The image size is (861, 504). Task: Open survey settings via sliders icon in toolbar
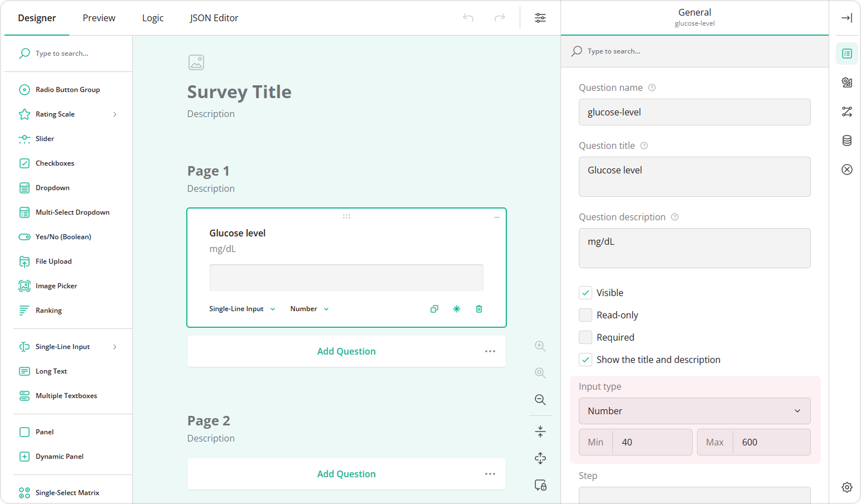click(x=540, y=17)
